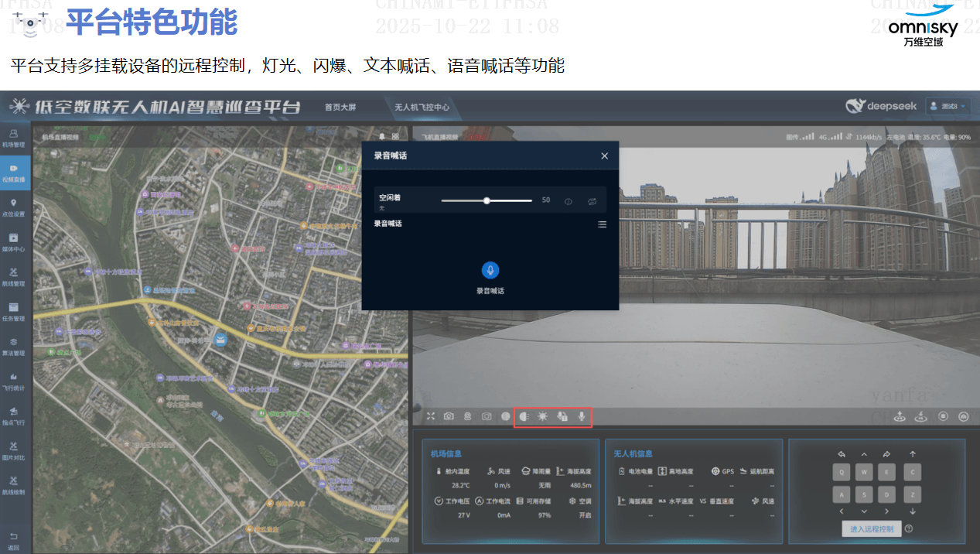The image size is (980, 554).
Task: Click the blue microphone record button
Action: (x=490, y=270)
